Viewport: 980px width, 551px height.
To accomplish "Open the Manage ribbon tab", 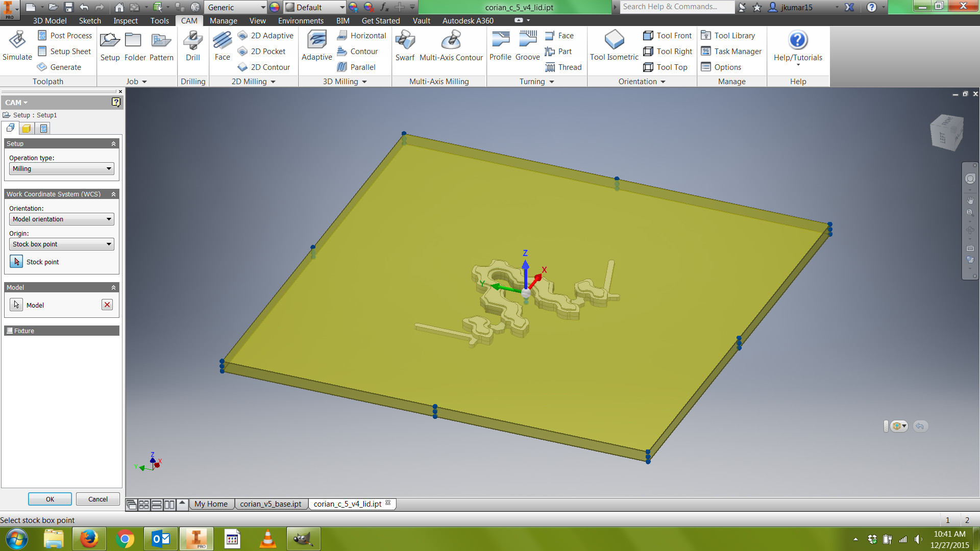I will [224, 21].
